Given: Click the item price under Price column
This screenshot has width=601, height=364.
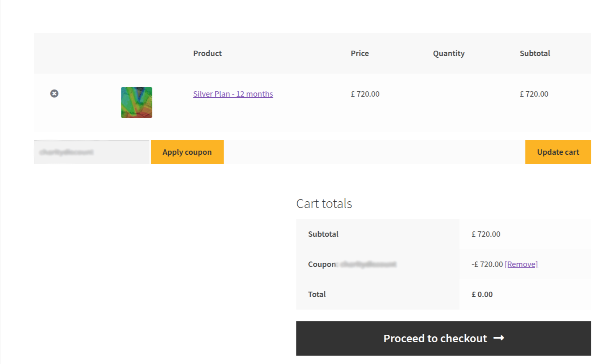Looking at the screenshot, I should click(x=365, y=94).
